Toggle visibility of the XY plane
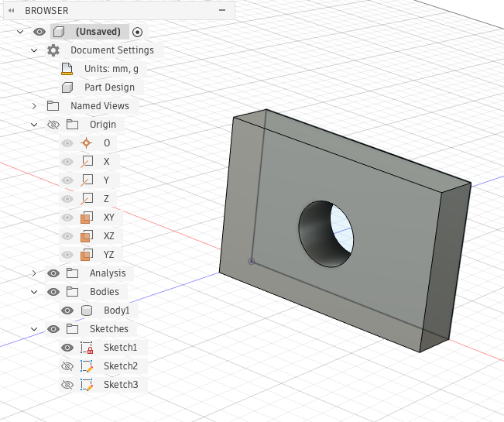Screen dimensions: 504x422 click(67, 218)
